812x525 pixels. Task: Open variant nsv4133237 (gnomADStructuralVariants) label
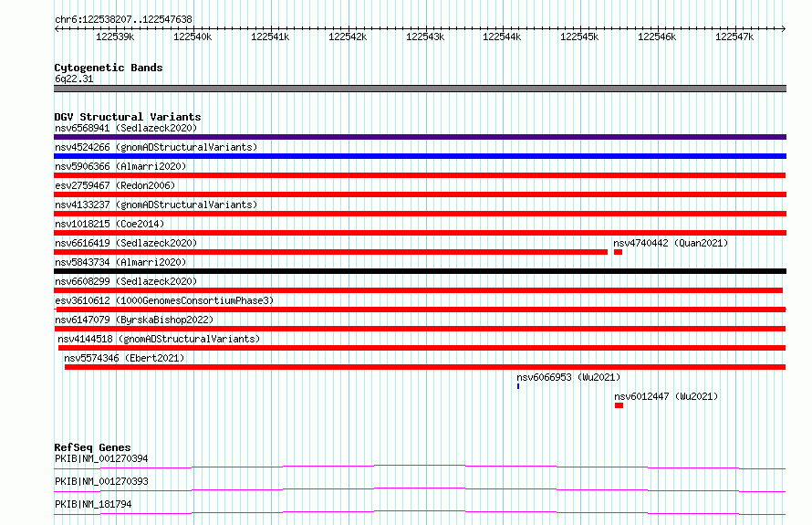[x=156, y=205]
